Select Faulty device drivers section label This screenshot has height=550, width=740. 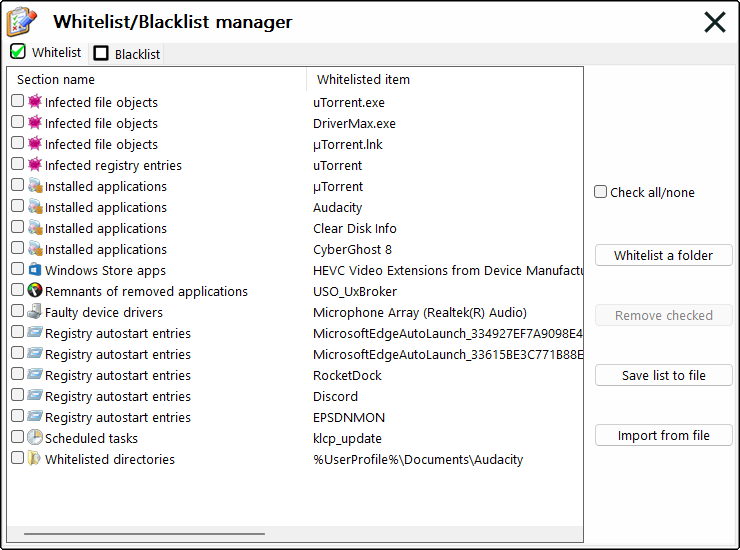pos(104,313)
